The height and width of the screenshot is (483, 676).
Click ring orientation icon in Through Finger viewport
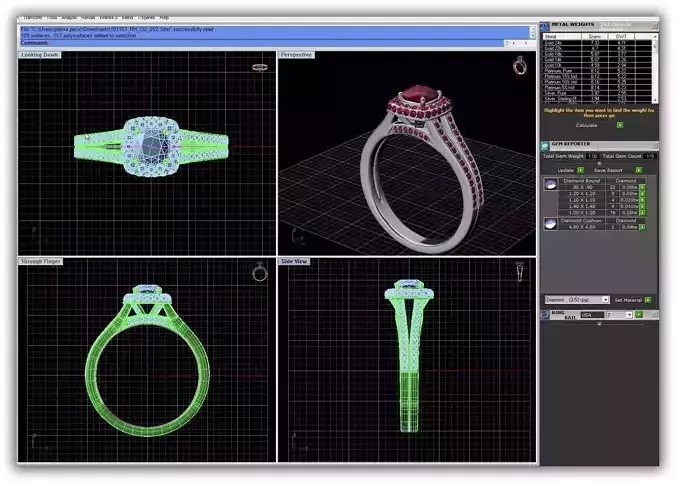click(260, 272)
